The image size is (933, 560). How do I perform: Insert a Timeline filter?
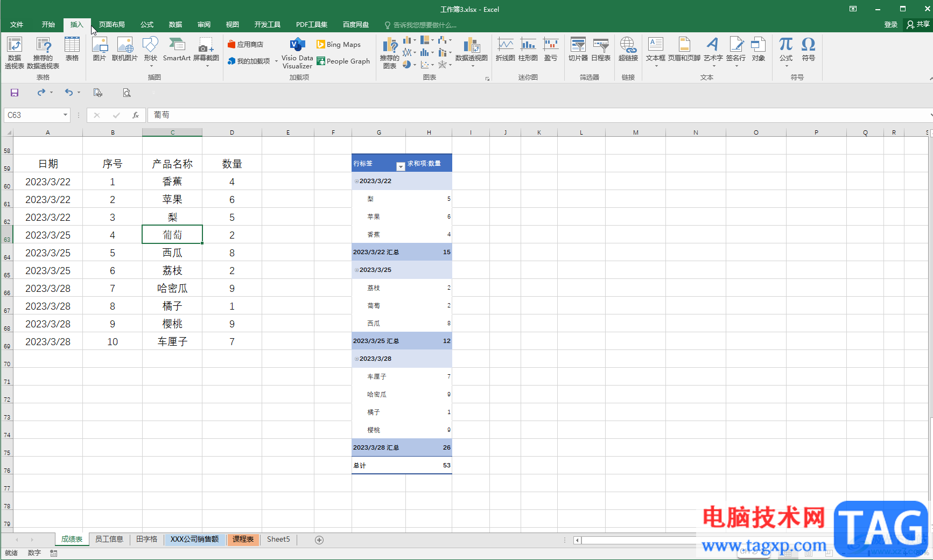601,49
